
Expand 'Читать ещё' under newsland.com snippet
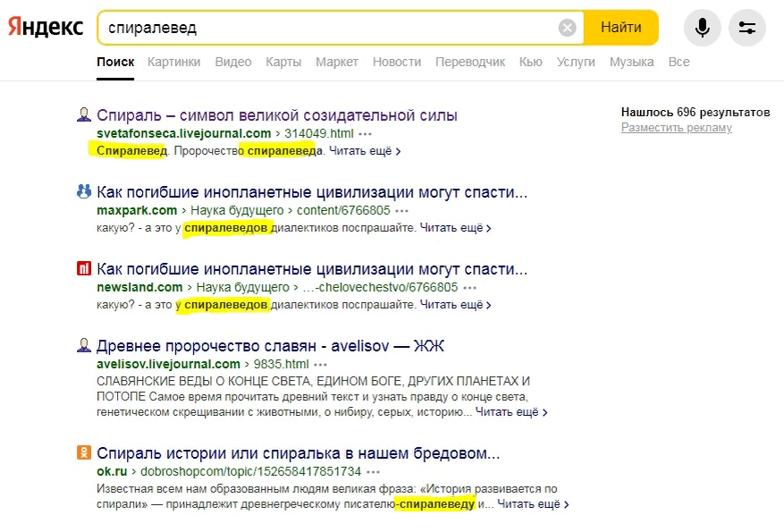tap(456, 305)
